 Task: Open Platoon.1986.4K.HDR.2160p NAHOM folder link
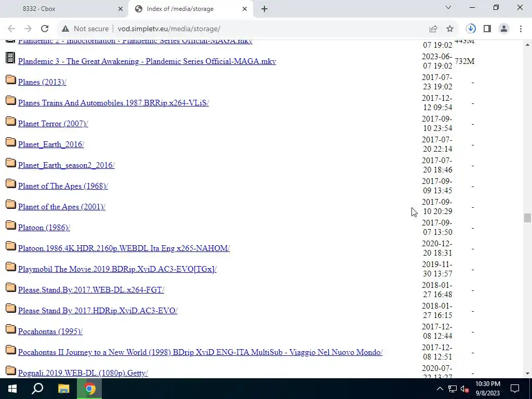tap(124, 248)
